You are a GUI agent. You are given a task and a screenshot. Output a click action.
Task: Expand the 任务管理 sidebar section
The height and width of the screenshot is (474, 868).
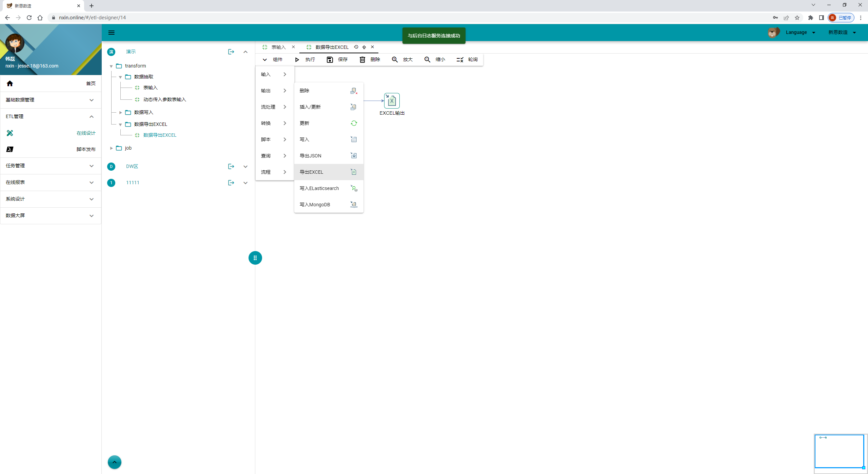pyautogui.click(x=51, y=166)
